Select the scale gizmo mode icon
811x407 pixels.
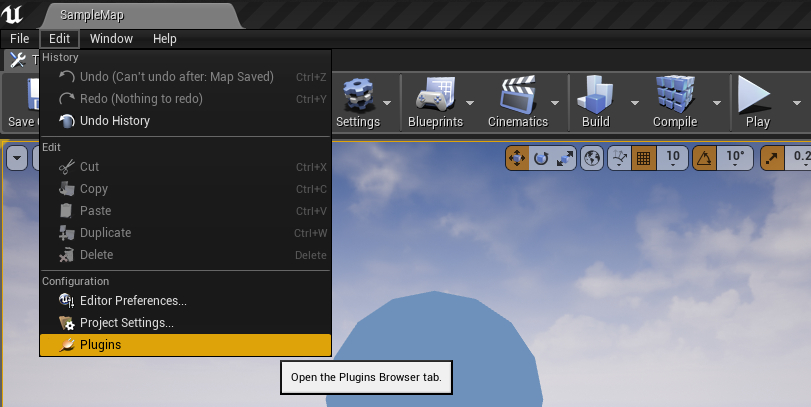coord(565,158)
